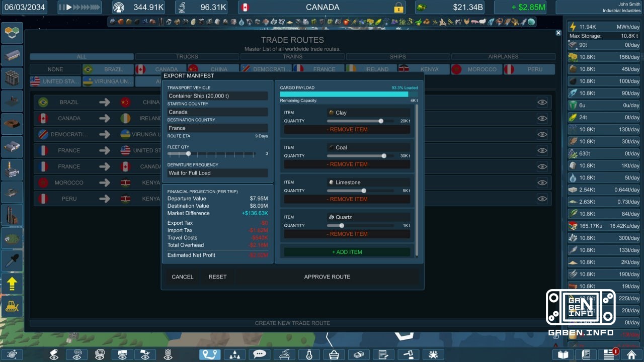
Task: Change the Clay item selector
Action: (x=368, y=113)
